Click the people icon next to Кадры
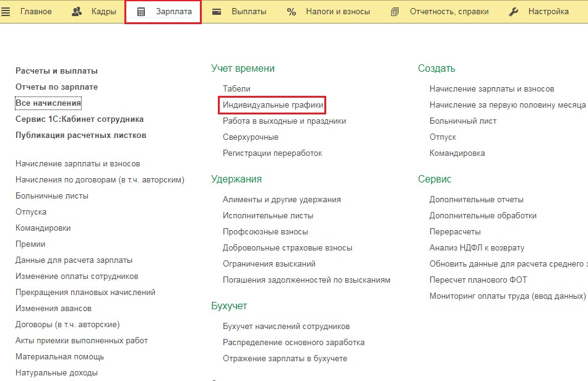 (77, 12)
